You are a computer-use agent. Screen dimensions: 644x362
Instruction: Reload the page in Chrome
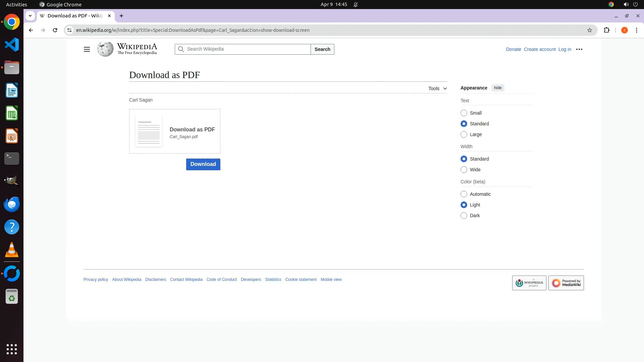55,30
